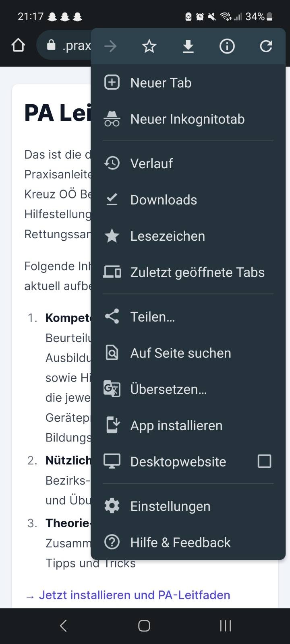The height and width of the screenshot is (644, 290).
Task: Follow the Jetzt installieren und PA-Leitfaden link
Action: pos(134,595)
